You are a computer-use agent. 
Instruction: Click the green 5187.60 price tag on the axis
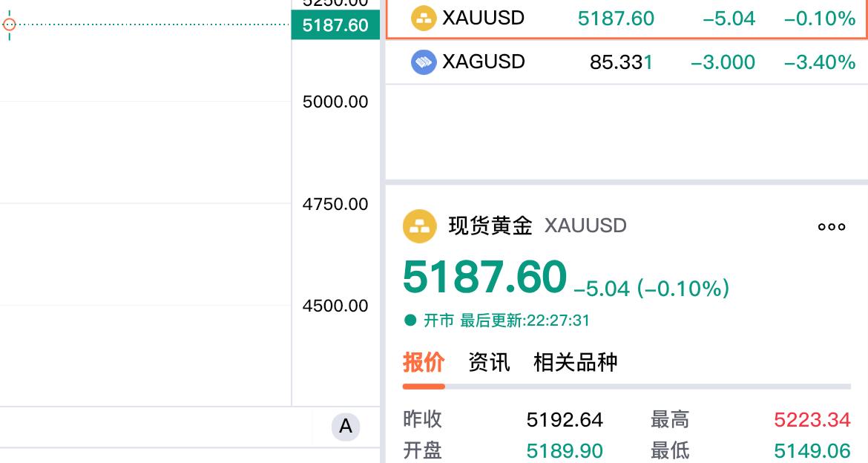click(335, 24)
